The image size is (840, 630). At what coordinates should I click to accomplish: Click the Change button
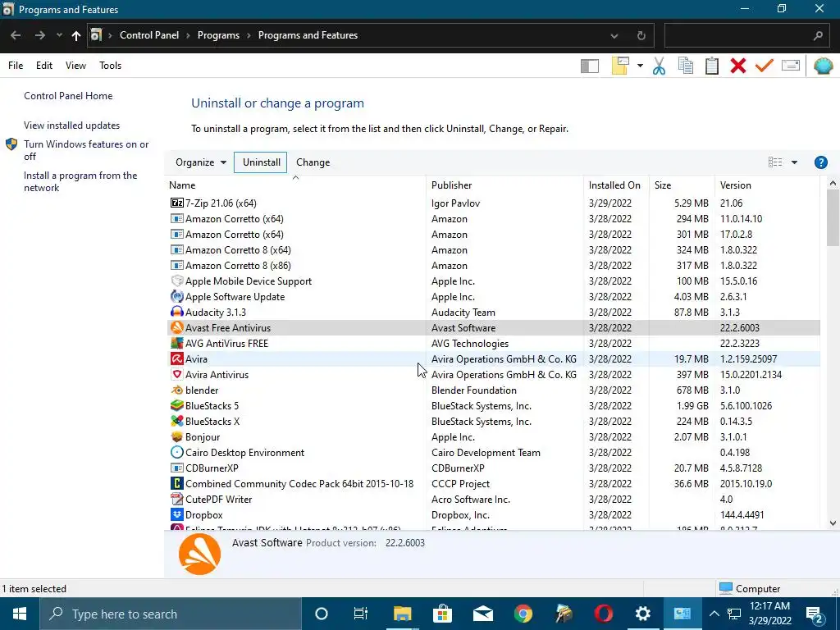[313, 162]
